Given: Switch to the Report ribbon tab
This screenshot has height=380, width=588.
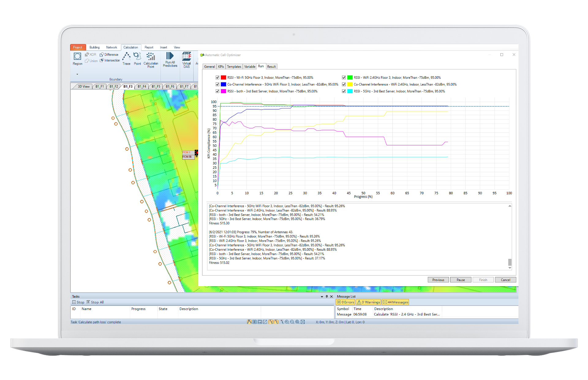Looking at the screenshot, I should click(x=149, y=47).
